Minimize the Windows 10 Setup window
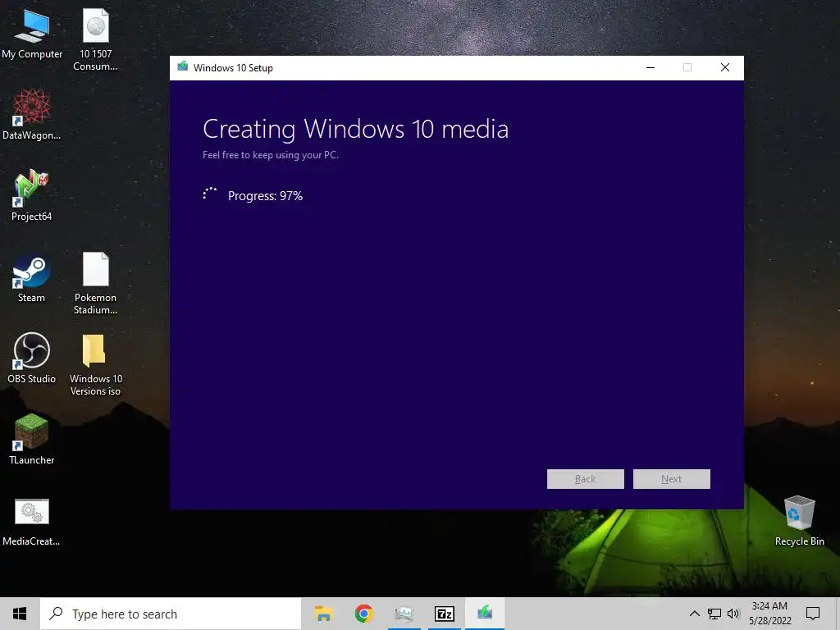 (651, 67)
